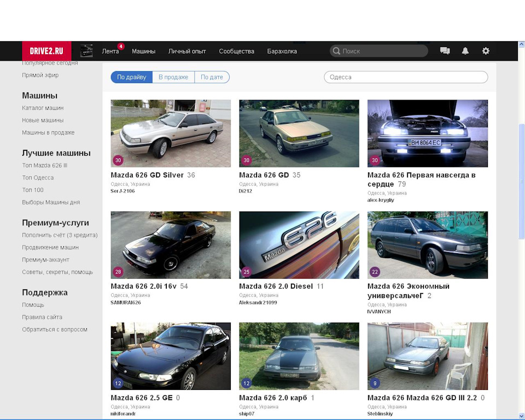Open the settings gear icon

(x=486, y=51)
